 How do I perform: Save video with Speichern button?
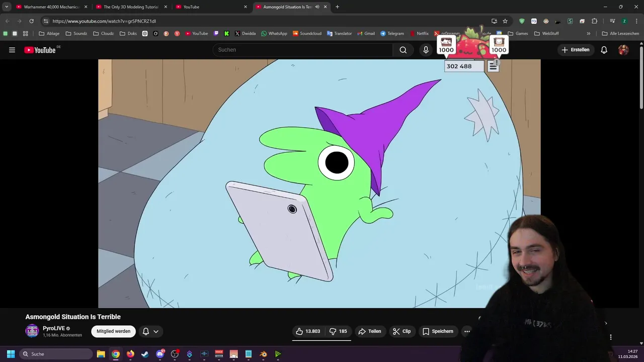click(438, 331)
